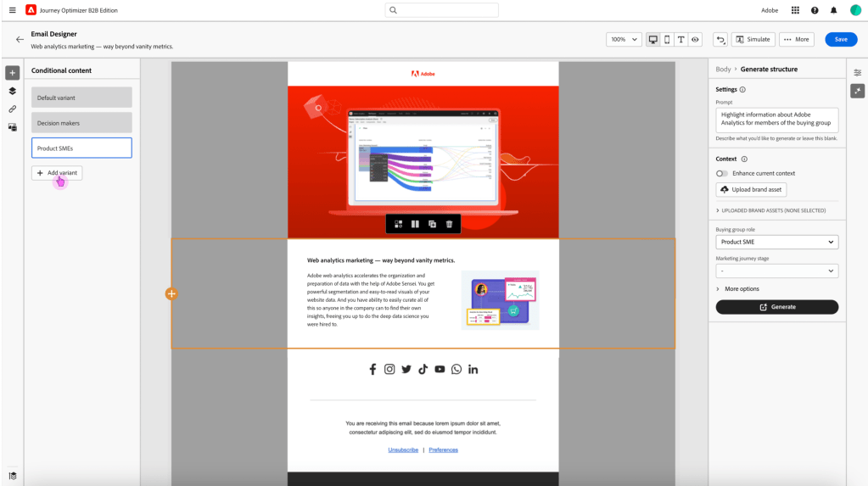Open the Marketing journey stage dropdown
Screen dimensions: 868x486
click(776, 271)
